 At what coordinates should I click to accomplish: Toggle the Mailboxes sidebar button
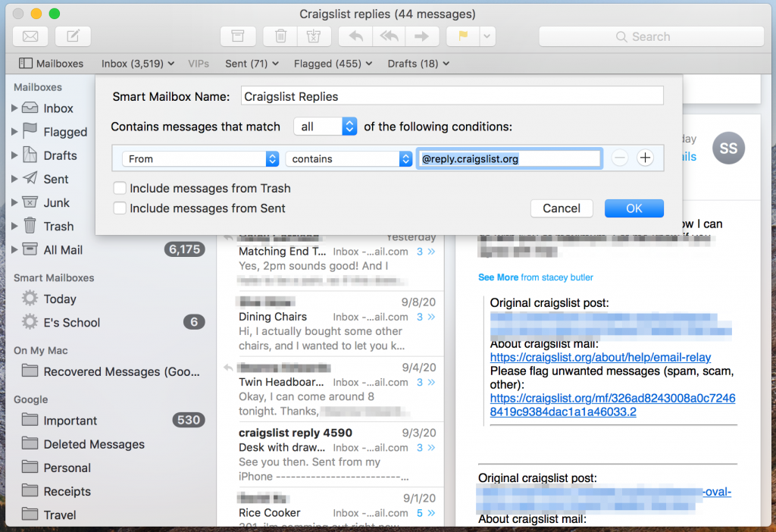[51, 64]
